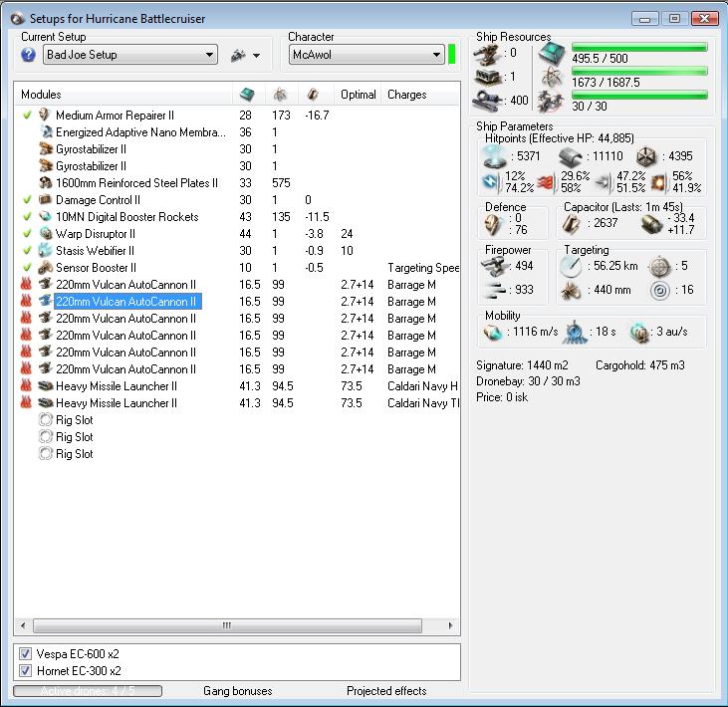Toggle Sensor Booster II active checkmark

(x=27, y=268)
